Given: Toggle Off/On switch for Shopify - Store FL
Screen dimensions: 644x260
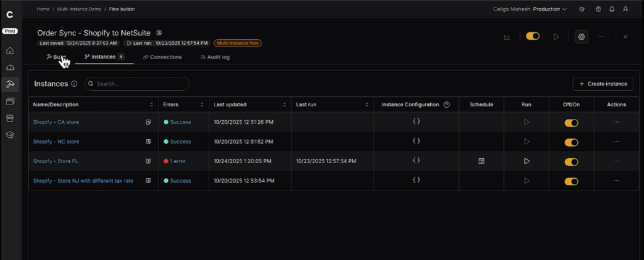Looking at the screenshot, I should click(571, 162).
